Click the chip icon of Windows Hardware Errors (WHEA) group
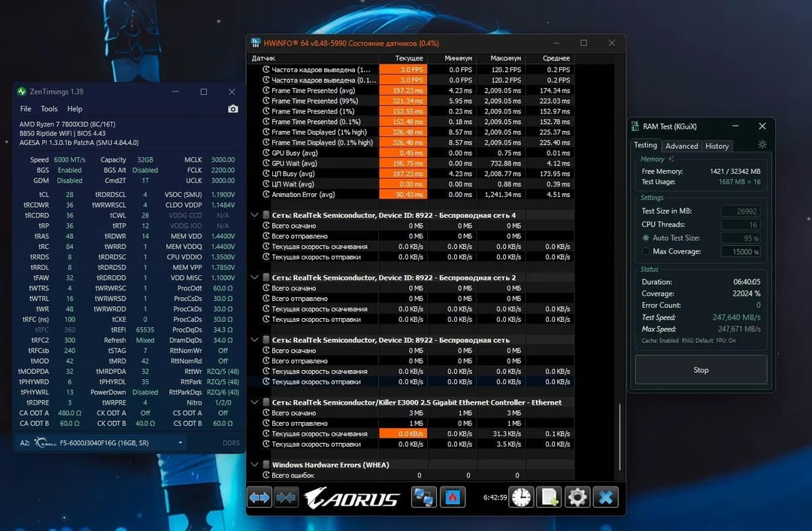This screenshot has height=531, width=812. tap(265, 465)
